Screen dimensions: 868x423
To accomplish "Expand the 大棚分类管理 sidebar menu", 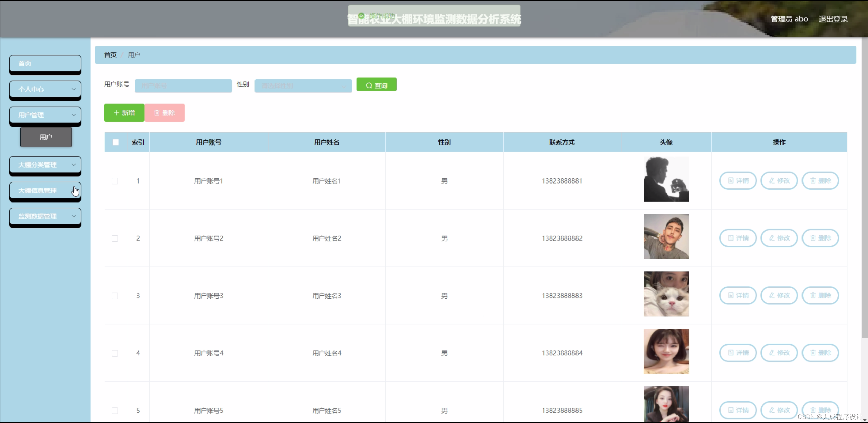I will tap(45, 165).
